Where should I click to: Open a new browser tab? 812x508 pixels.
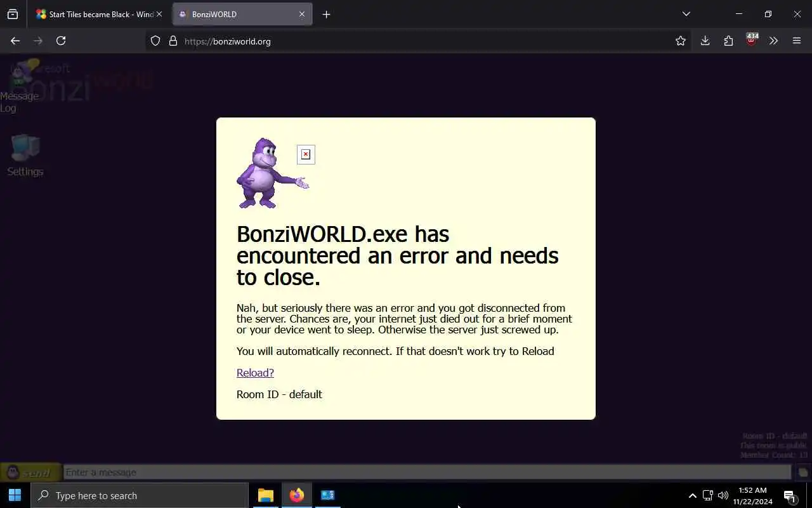click(326, 14)
